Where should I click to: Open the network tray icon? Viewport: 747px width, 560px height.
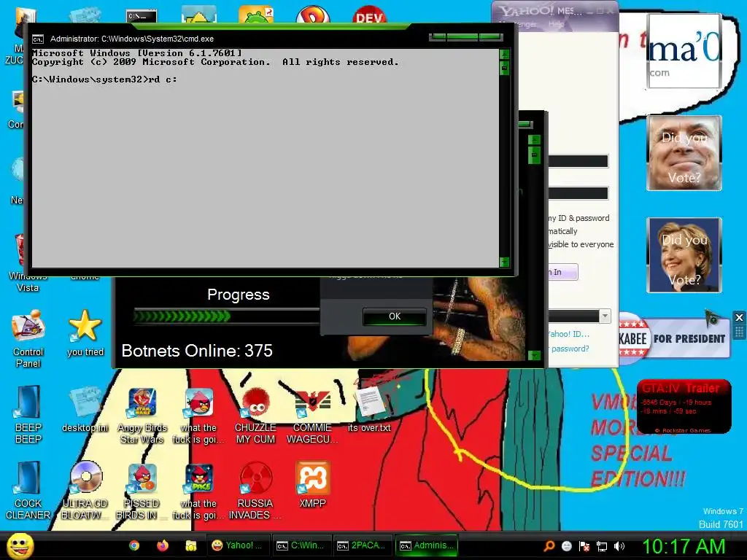click(602, 546)
